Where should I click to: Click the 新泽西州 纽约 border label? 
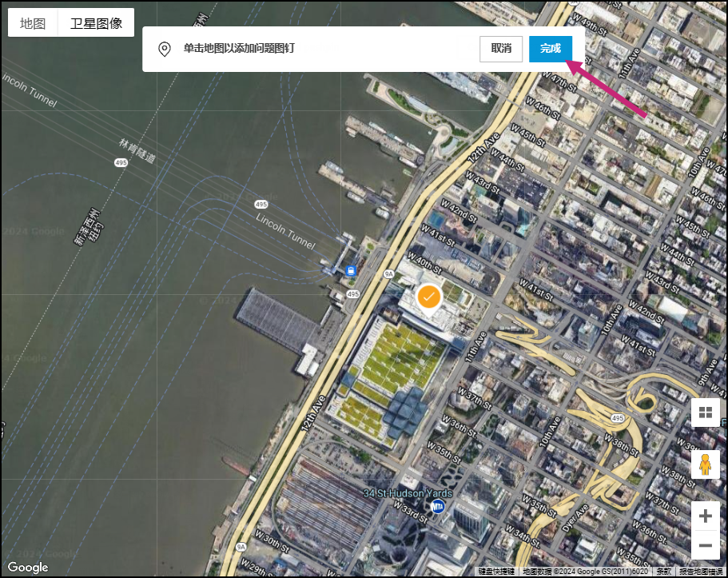(89, 226)
